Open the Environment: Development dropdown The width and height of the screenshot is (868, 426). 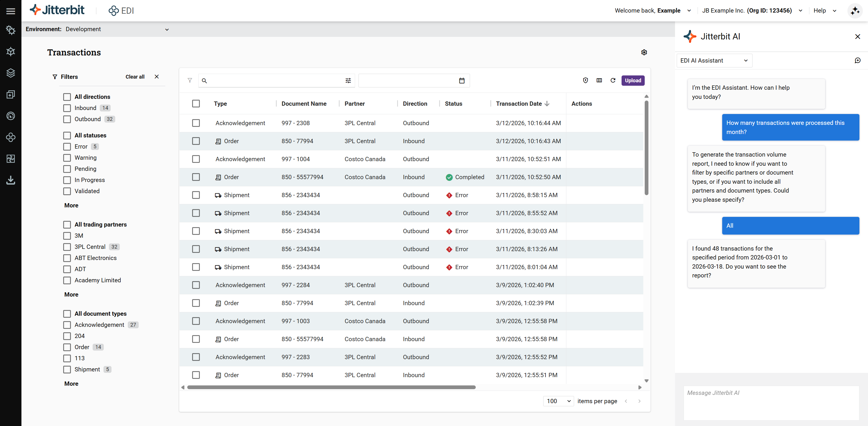pyautogui.click(x=118, y=29)
